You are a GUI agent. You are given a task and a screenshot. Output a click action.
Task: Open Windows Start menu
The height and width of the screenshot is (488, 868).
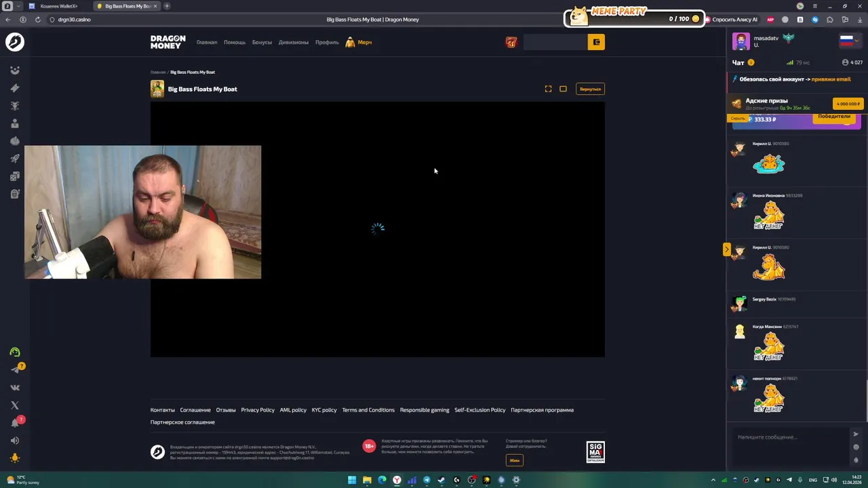coord(352,480)
